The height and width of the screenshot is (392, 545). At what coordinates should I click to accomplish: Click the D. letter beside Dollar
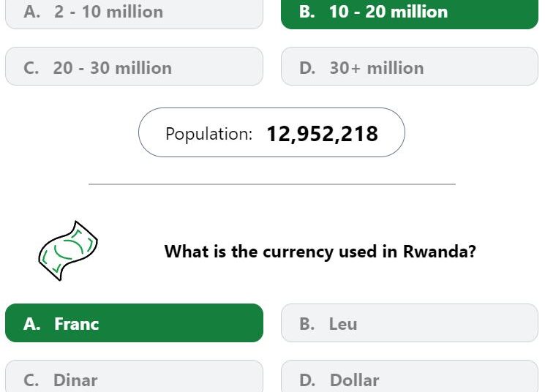click(x=307, y=380)
